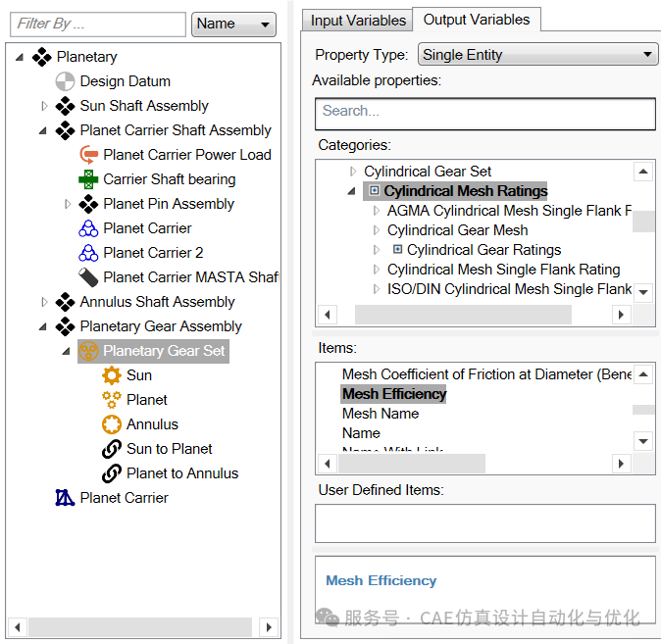This screenshot has height=644, width=661.
Task: Click the green Carrier Shaft bearing icon
Action: coord(88,179)
